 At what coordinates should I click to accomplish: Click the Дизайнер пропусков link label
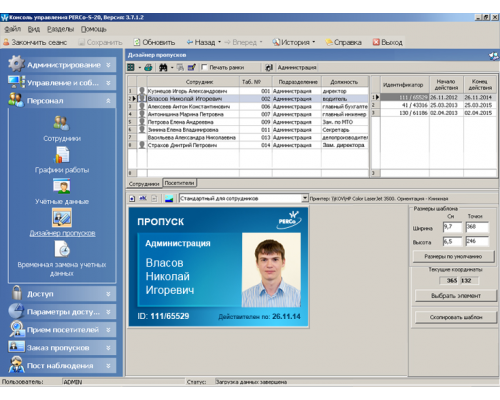pyautogui.click(x=62, y=233)
